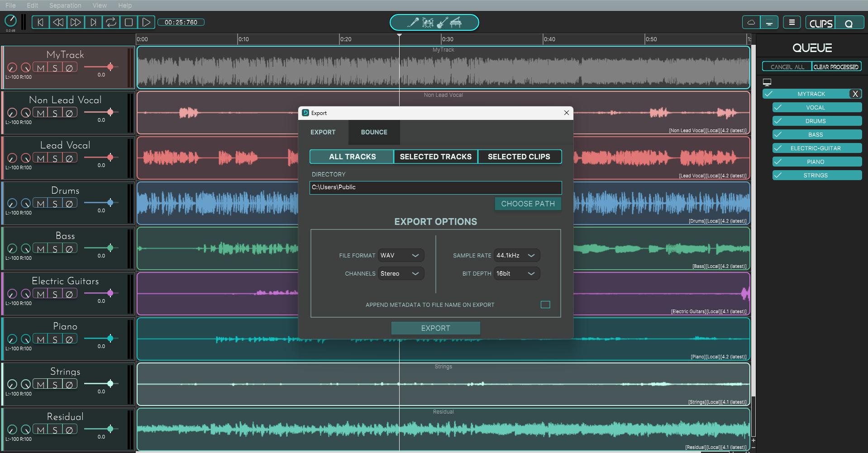Click the CHOOSE PATH button

tap(528, 204)
